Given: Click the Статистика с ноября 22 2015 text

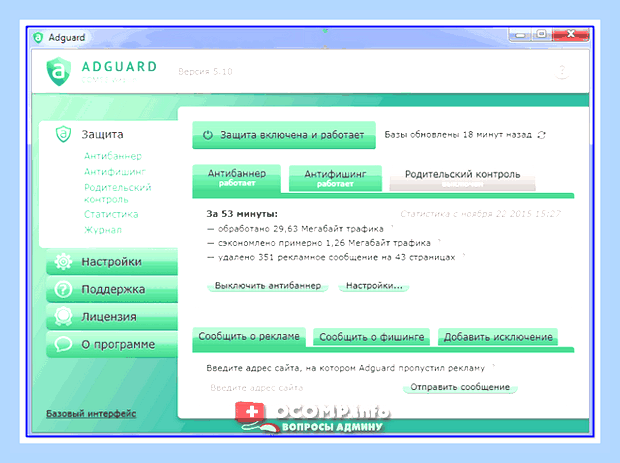Looking at the screenshot, I should [x=480, y=214].
